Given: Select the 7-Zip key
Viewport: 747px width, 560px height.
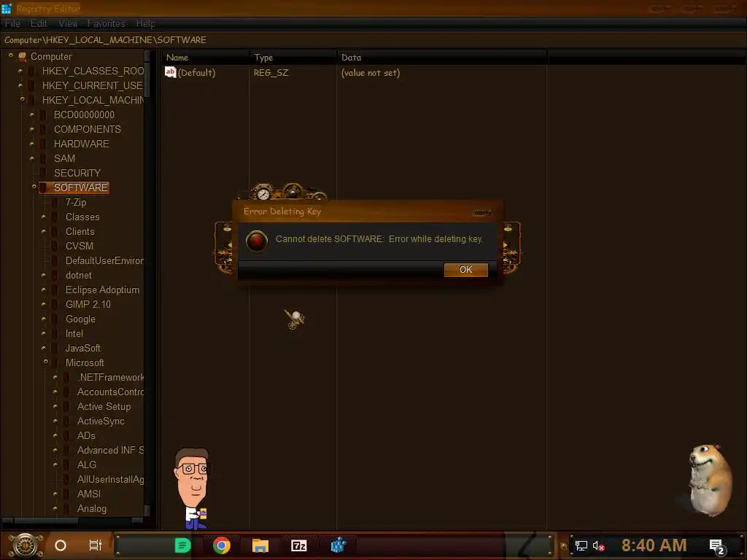Looking at the screenshot, I should (x=76, y=203).
